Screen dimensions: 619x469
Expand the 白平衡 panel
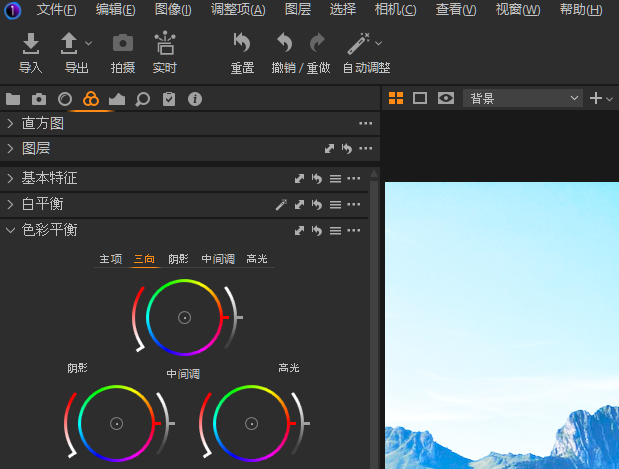coord(10,204)
